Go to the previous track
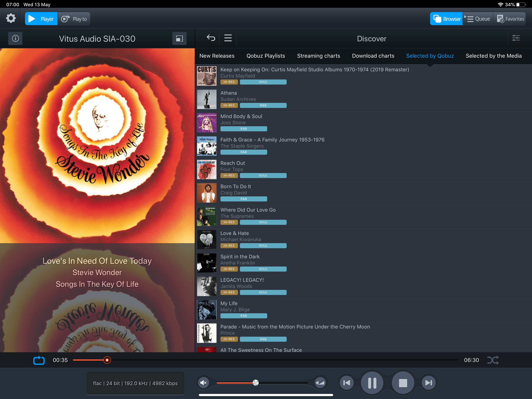The width and height of the screenshot is (532, 399). coord(347,383)
